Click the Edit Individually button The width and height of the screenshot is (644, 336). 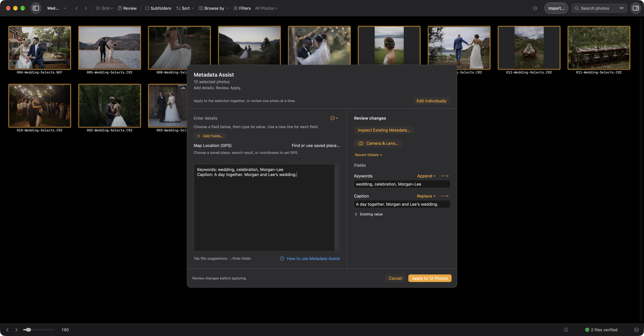coord(431,101)
